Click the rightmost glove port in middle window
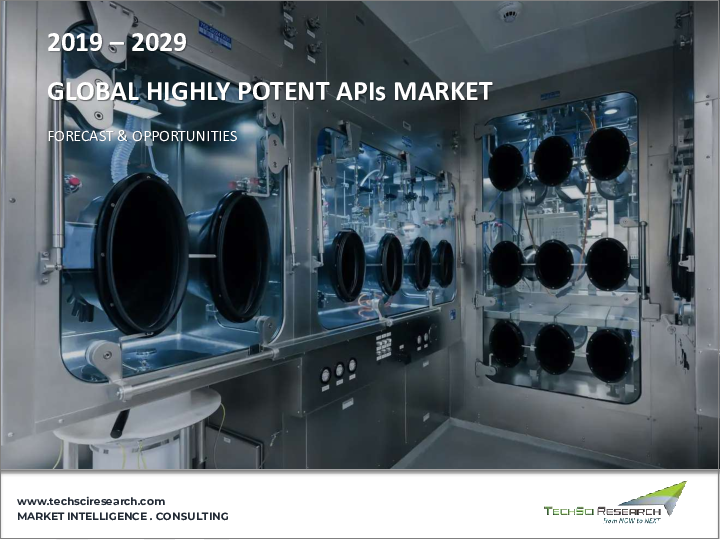The height and width of the screenshot is (540, 720). click(442, 263)
